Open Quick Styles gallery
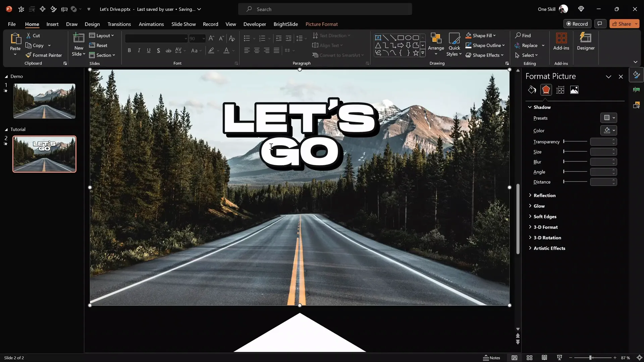The height and width of the screenshot is (362, 644). pos(454,44)
